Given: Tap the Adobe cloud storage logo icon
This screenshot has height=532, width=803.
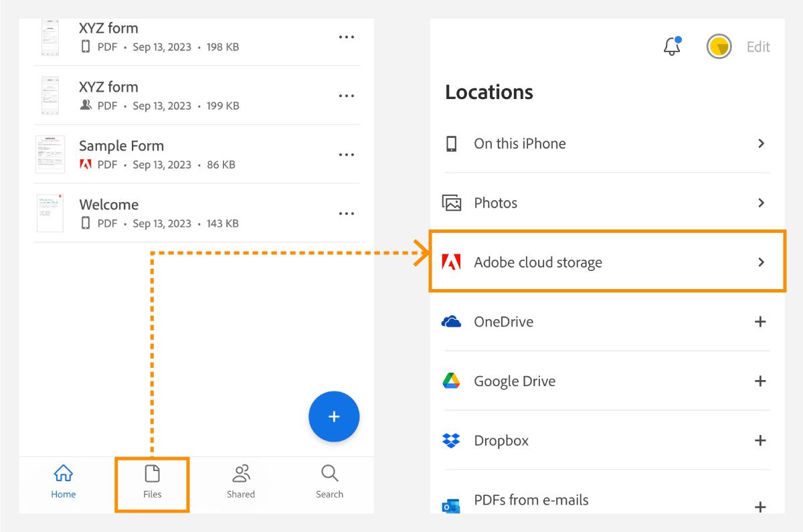Looking at the screenshot, I should 452,262.
